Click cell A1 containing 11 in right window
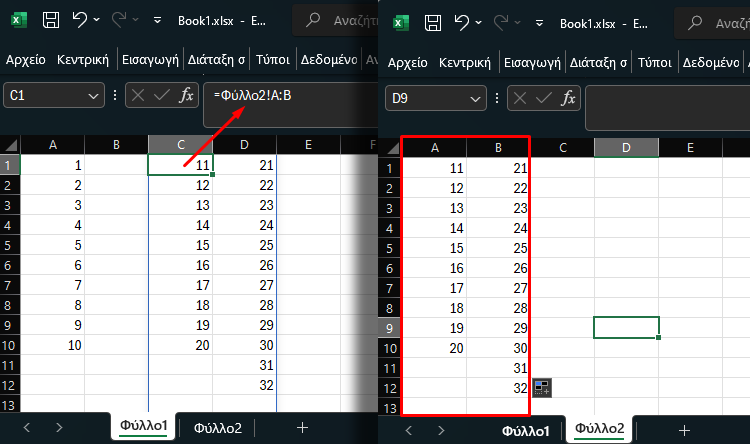Screen dimensions: 750x444 click(x=434, y=168)
